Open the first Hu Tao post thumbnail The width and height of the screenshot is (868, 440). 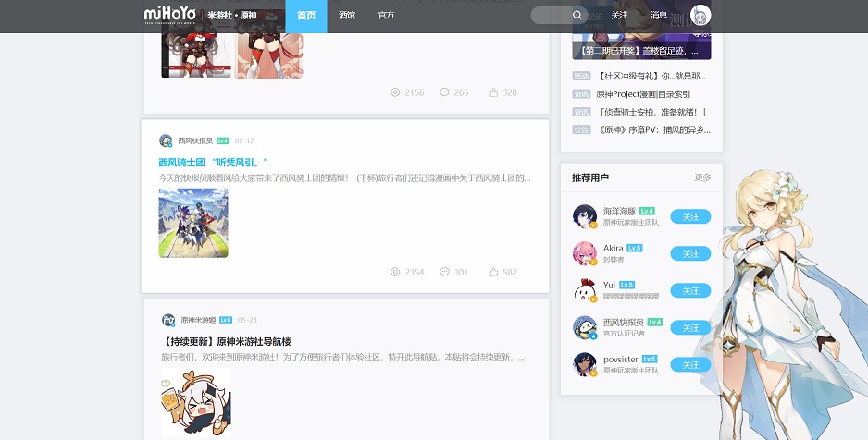196,55
